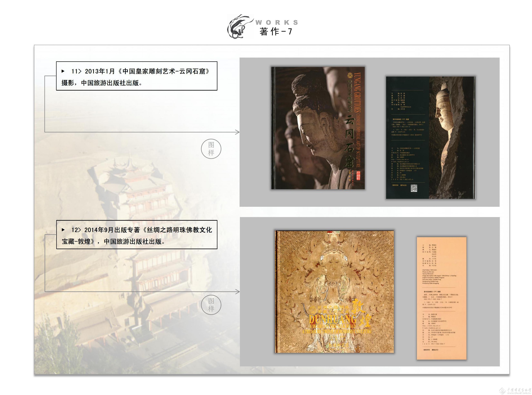Click the lower 图样 circle label

pyautogui.click(x=211, y=305)
